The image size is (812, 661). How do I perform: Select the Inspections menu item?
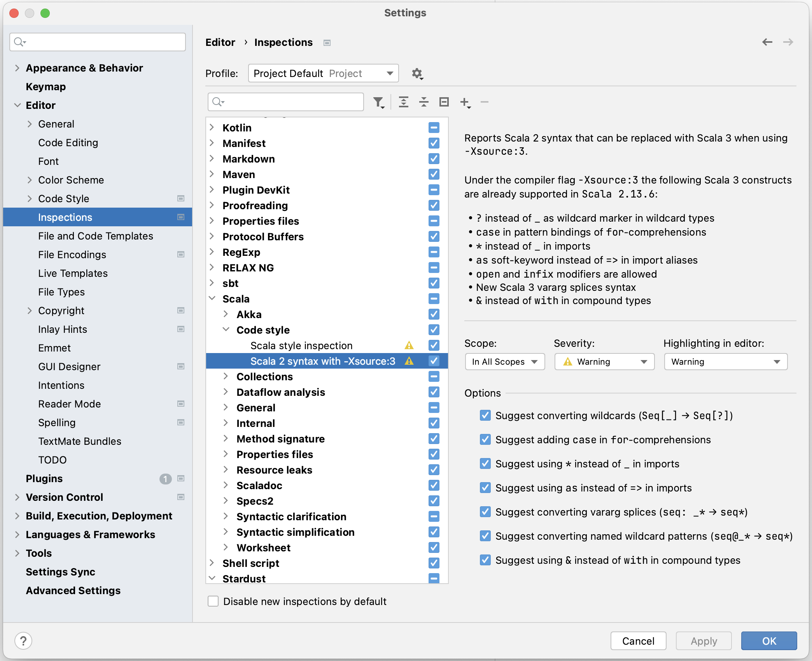coord(65,217)
